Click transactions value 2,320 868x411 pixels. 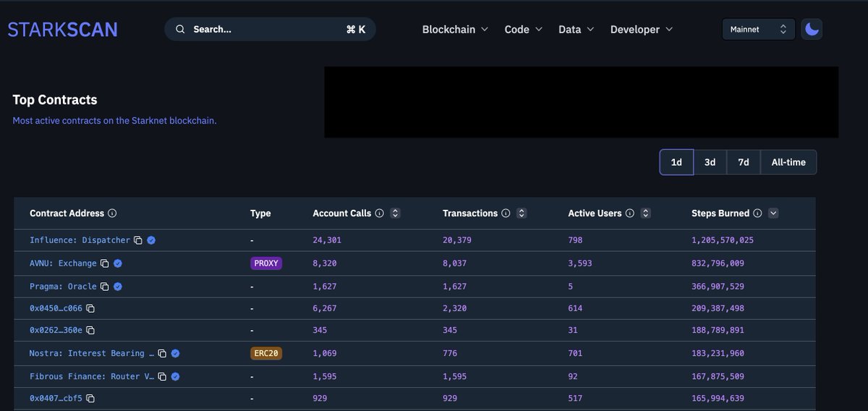coord(454,308)
